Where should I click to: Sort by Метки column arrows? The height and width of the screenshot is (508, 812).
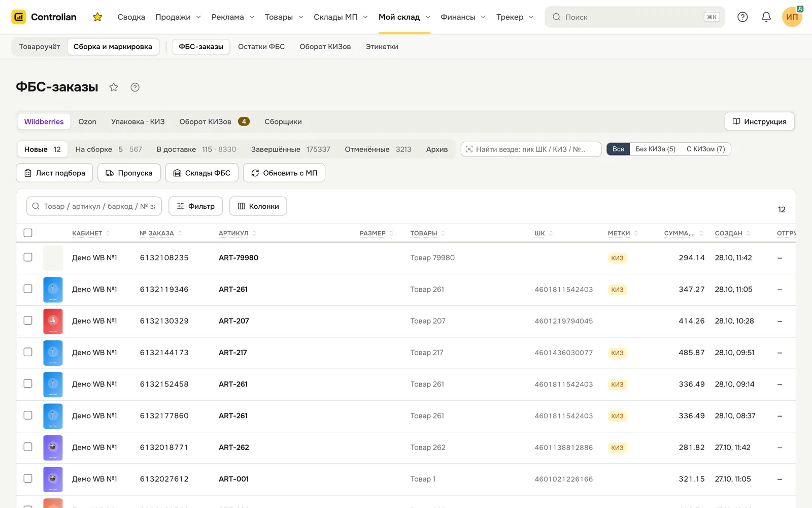[x=636, y=233]
